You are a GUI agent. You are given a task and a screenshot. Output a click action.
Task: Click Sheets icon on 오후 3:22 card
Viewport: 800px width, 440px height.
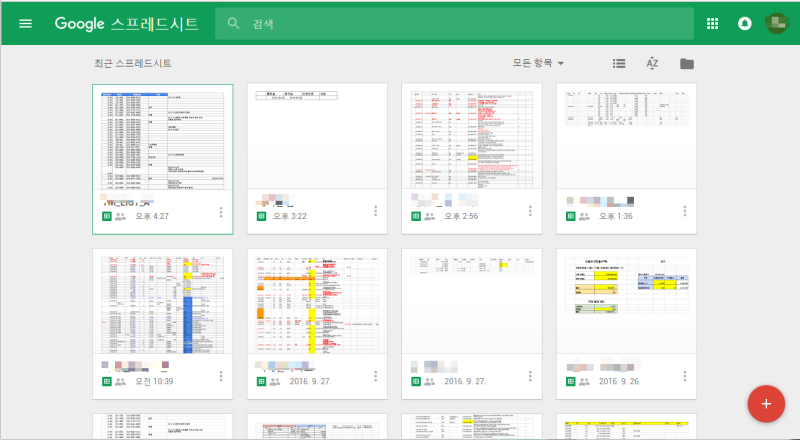[x=261, y=216]
